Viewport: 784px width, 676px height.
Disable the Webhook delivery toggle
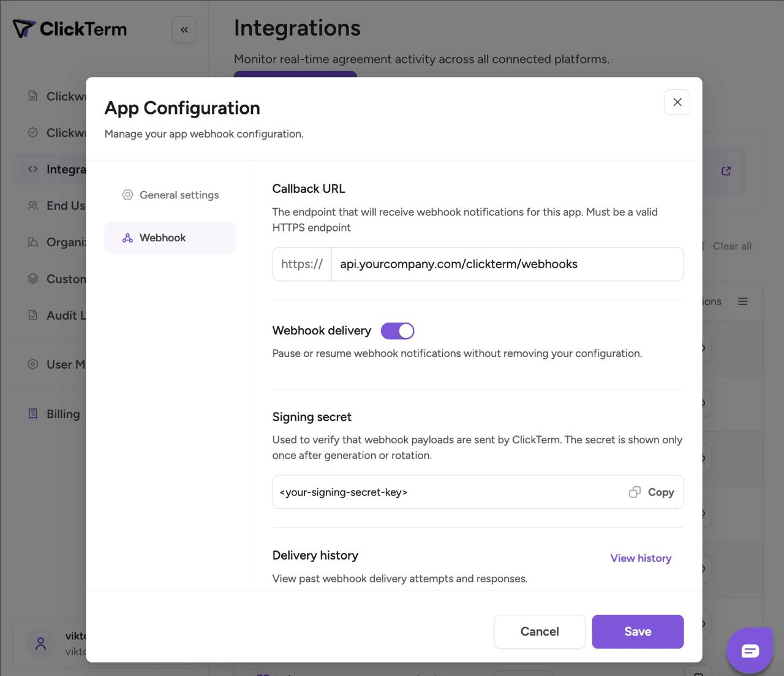397,330
